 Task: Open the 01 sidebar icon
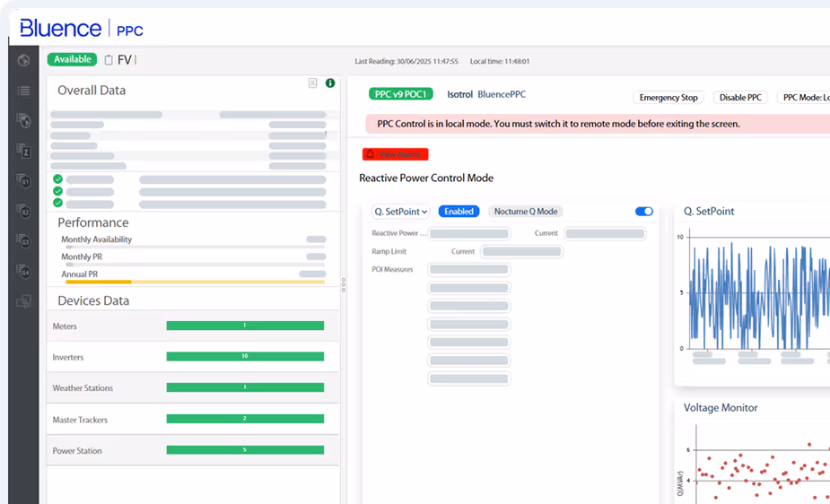(x=23, y=181)
